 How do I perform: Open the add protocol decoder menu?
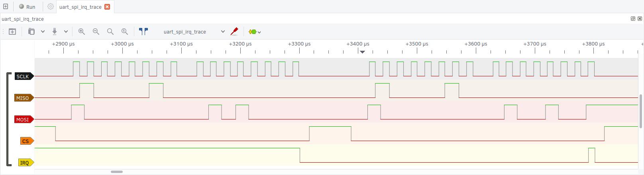coord(254,32)
